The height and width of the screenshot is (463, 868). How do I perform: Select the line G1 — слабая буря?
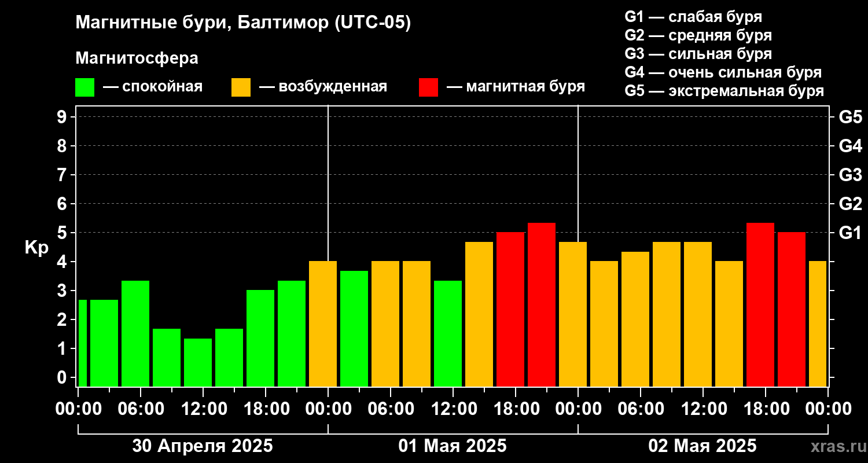point(693,16)
